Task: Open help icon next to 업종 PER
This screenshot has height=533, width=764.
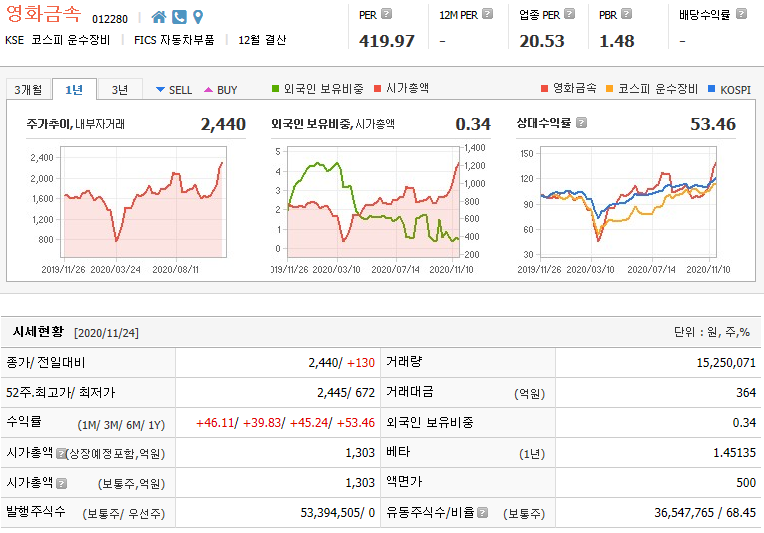Action: (x=569, y=14)
